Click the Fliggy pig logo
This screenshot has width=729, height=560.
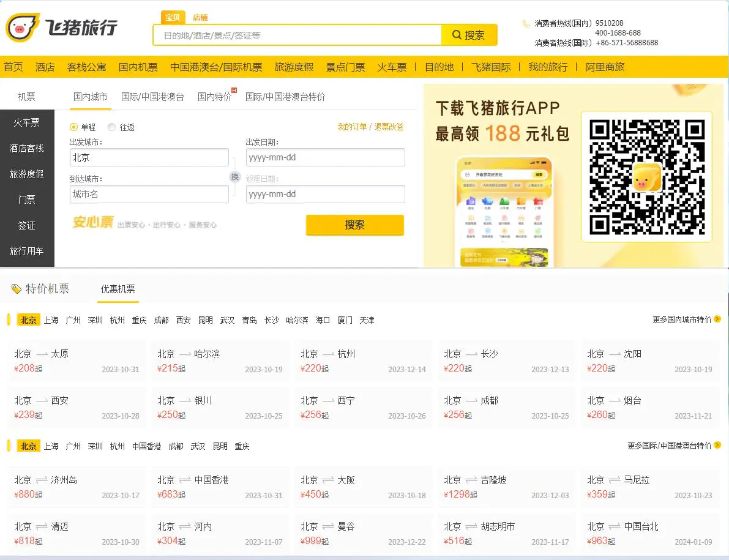[22, 28]
